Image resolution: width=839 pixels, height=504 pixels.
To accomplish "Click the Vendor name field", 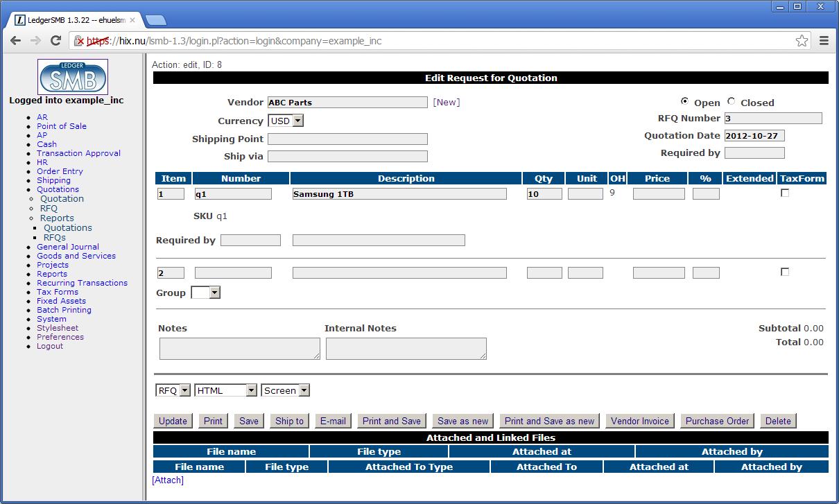I will (347, 102).
